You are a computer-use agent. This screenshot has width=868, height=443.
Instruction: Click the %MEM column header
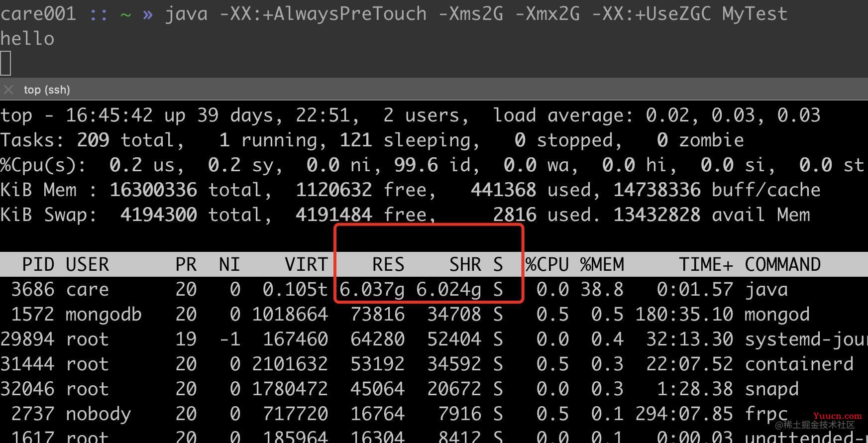click(x=602, y=264)
